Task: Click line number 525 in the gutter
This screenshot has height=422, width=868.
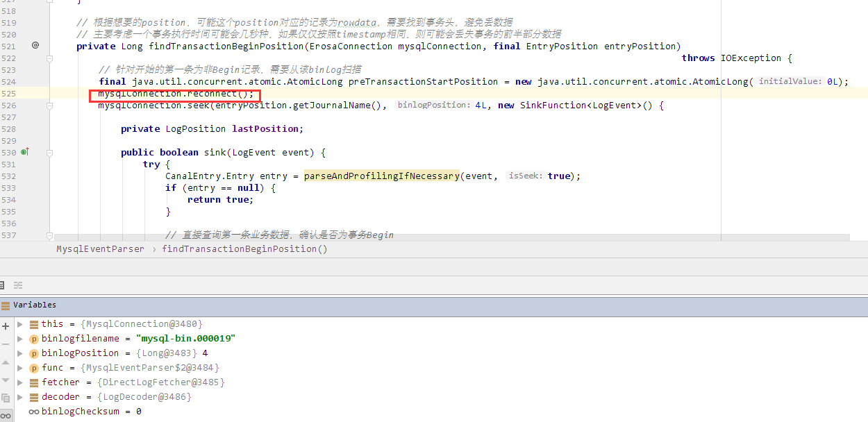Action: click(8, 94)
